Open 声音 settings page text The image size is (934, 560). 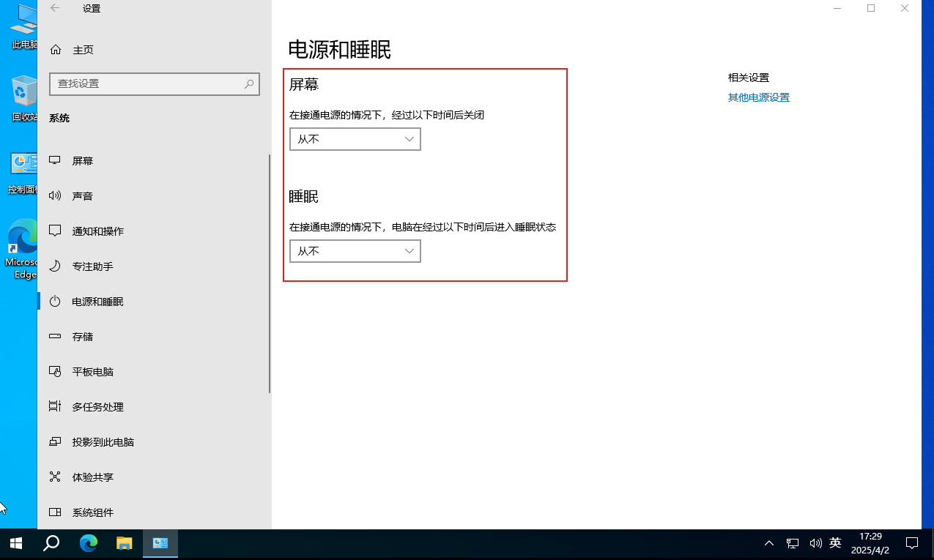pyautogui.click(x=83, y=196)
